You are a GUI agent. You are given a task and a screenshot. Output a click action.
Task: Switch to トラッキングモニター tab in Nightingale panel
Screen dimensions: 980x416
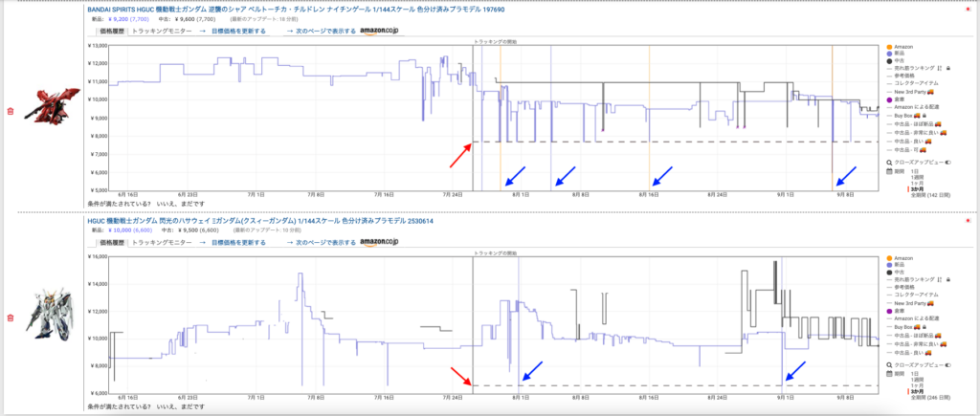[162, 31]
